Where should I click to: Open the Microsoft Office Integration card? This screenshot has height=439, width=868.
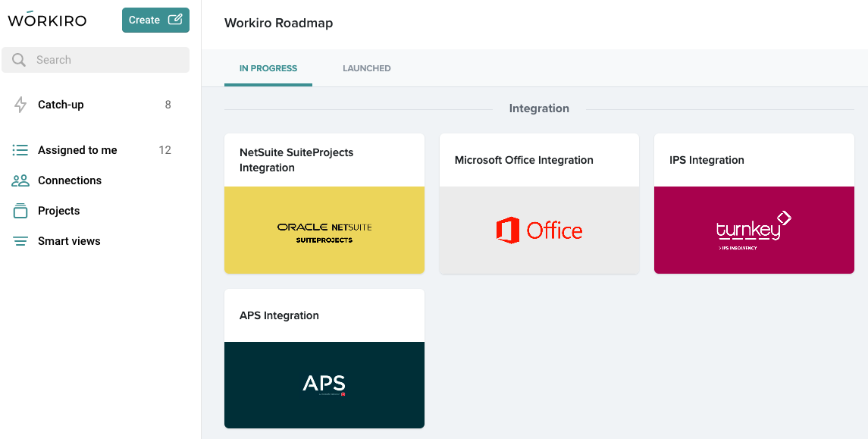pos(539,203)
